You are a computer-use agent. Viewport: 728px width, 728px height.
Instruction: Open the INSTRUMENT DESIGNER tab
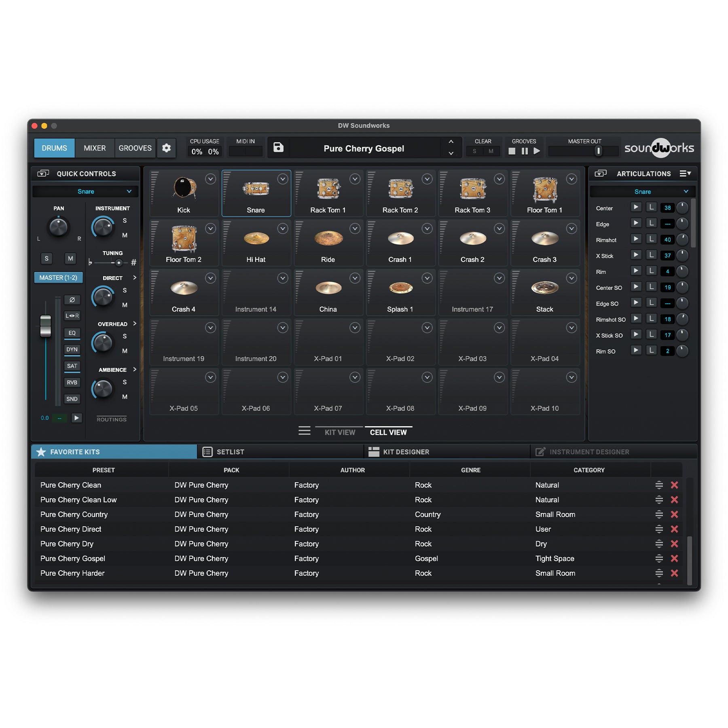(x=614, y=452)
